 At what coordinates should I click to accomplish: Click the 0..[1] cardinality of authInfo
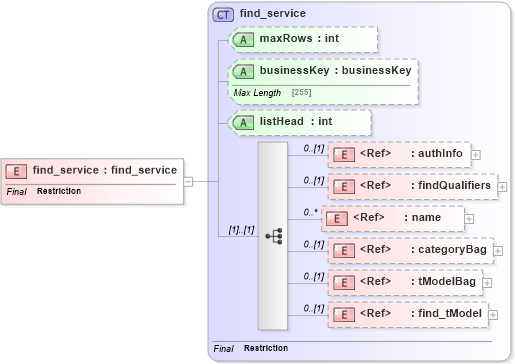point(314,148)
